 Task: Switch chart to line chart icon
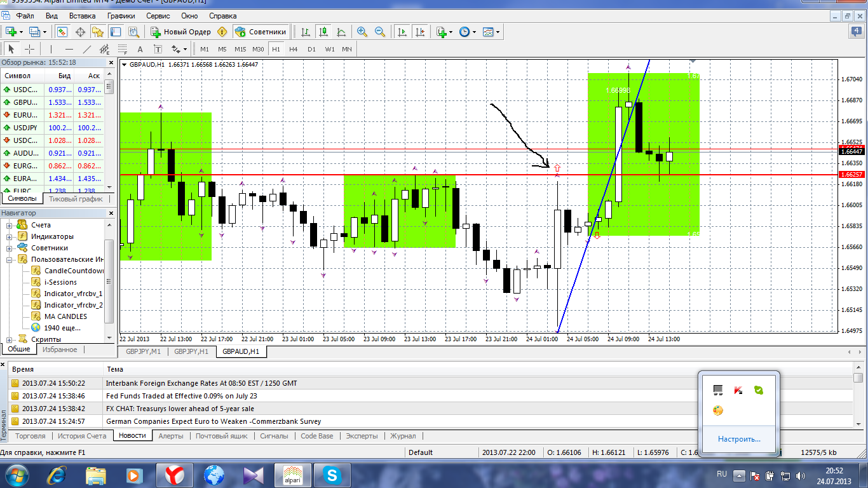click(x=341, y=32)
